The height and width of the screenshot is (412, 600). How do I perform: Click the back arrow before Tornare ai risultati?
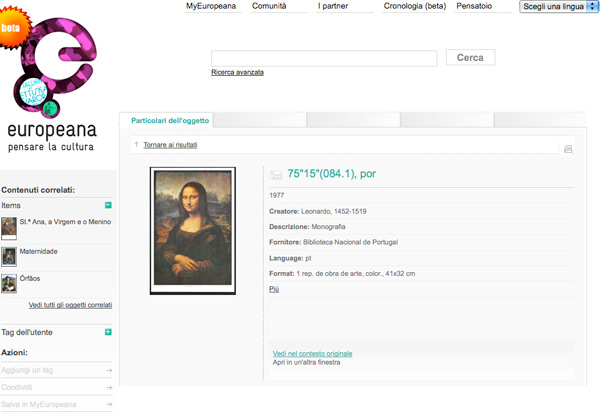(136, 145)
